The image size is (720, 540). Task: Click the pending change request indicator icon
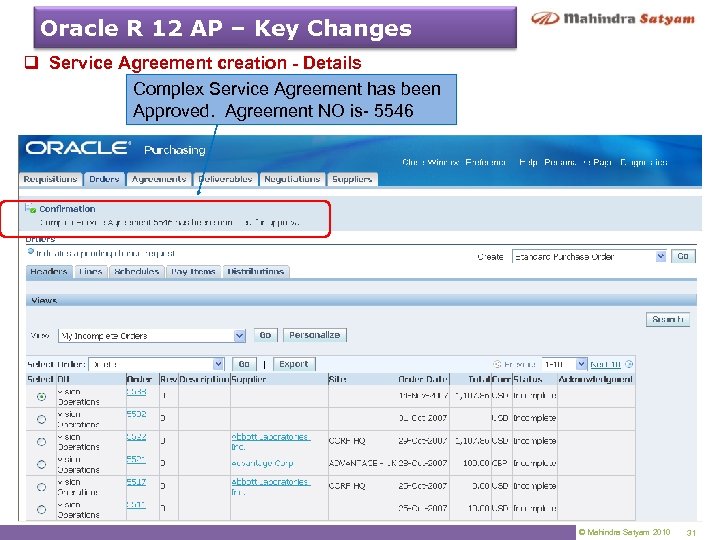(31, 252)
